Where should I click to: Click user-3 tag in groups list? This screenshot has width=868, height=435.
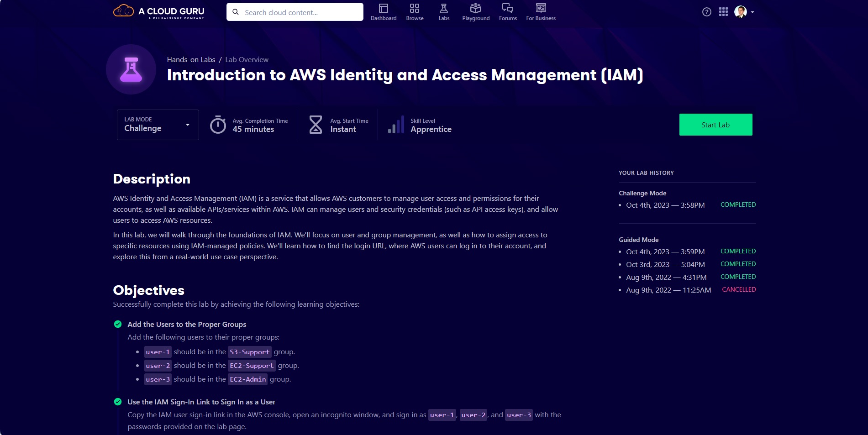tap(158, 379)
